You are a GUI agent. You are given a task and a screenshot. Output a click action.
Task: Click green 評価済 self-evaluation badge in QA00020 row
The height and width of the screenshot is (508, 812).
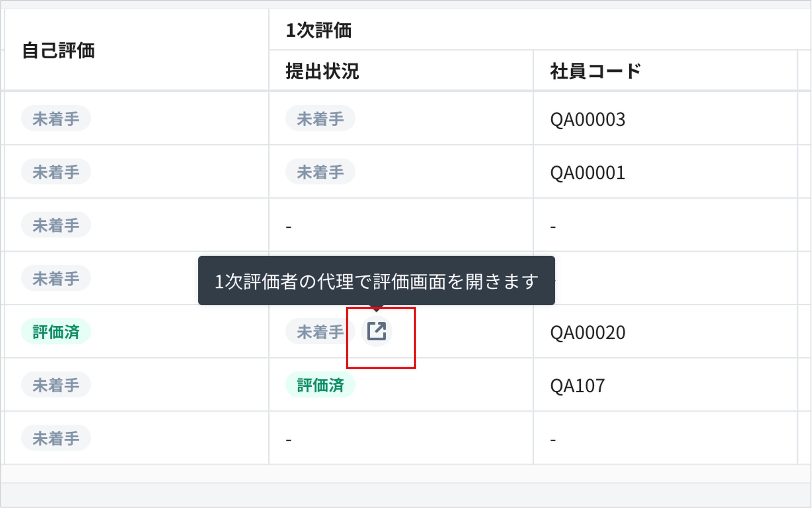coord(56,332)
